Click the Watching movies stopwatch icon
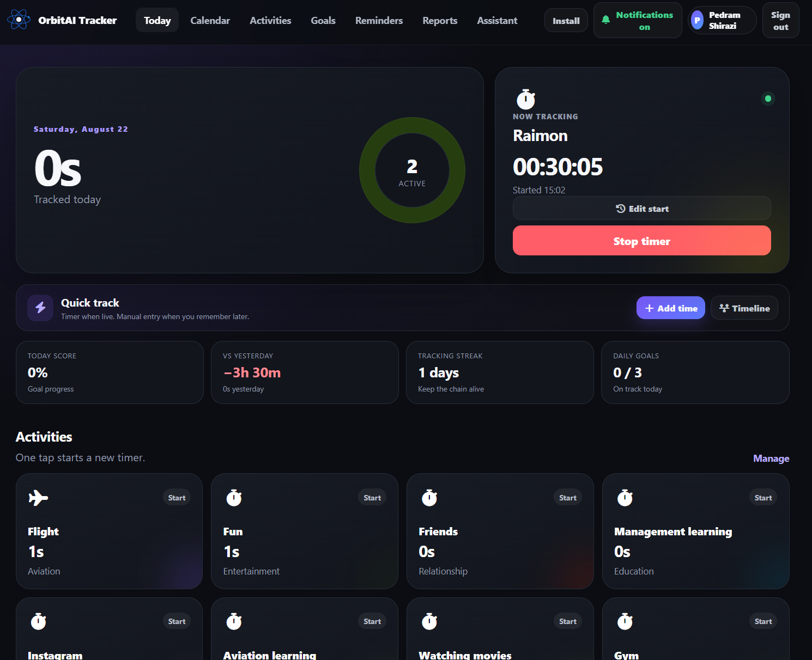Viewport: 812px width, 660px height. click(x=429, y=621)
